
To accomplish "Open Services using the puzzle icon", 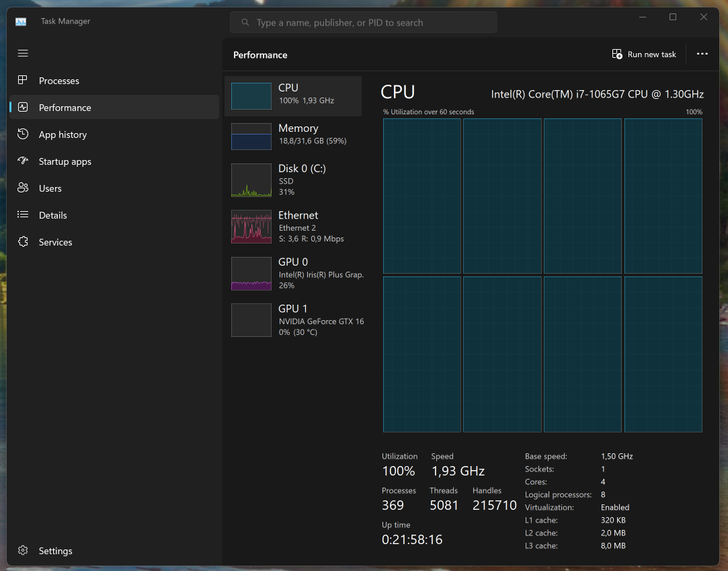I will 23,242.
